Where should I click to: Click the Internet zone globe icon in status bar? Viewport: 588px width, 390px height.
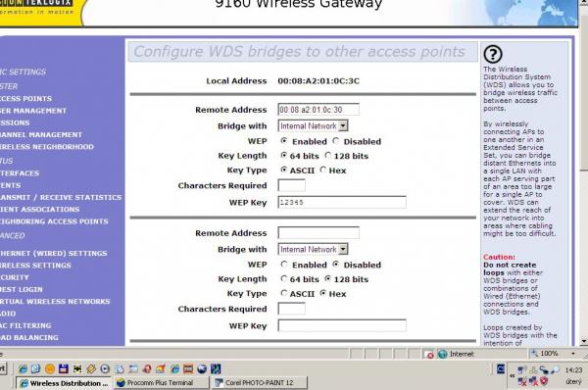point(443,354)
